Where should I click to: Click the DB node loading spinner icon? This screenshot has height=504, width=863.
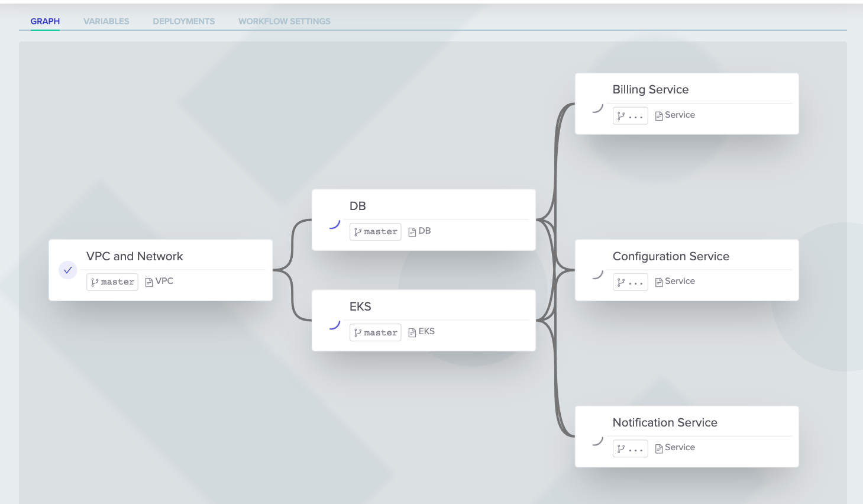335,224
